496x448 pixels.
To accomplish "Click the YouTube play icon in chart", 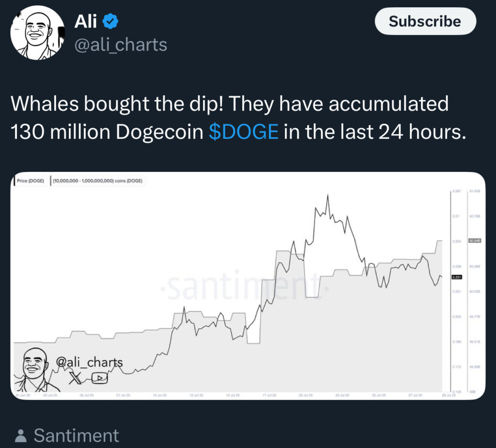I will (x=99, y=378).
